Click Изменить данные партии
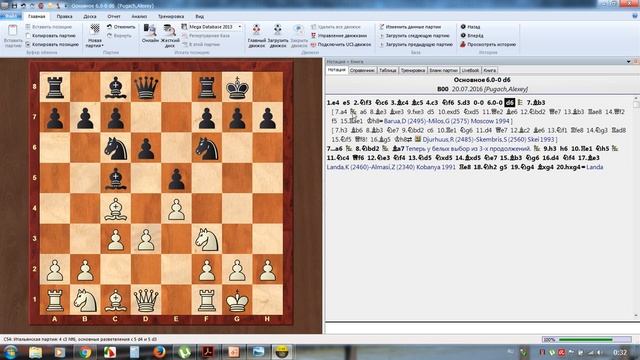Viewport: 640px width, 360px height. click(x=410, y=27)
